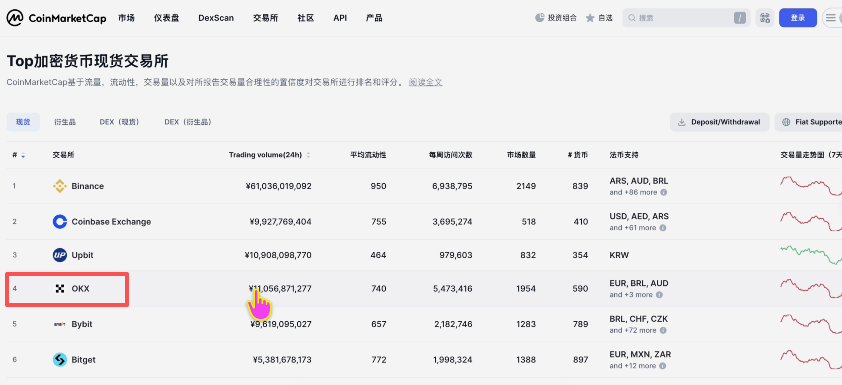This screenshot has height=385, width=842.
Task: Open the 交易所 menu
Action: point(265,18)
